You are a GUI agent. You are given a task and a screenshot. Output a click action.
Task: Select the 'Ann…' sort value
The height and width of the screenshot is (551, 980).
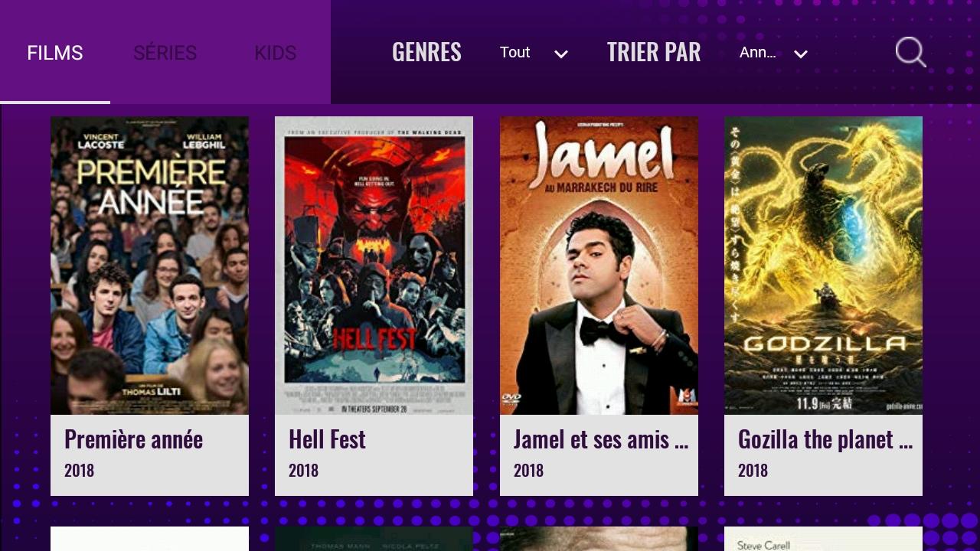click(758, 52)
